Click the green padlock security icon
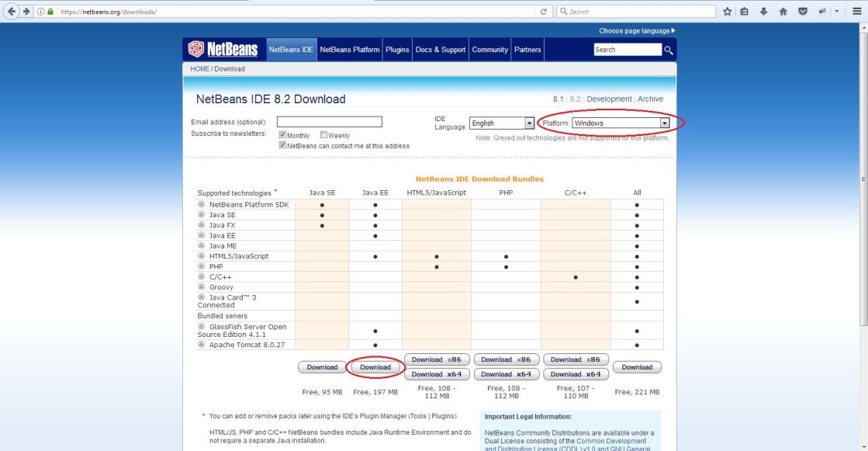868x451 pixels. tap(50, 11)
